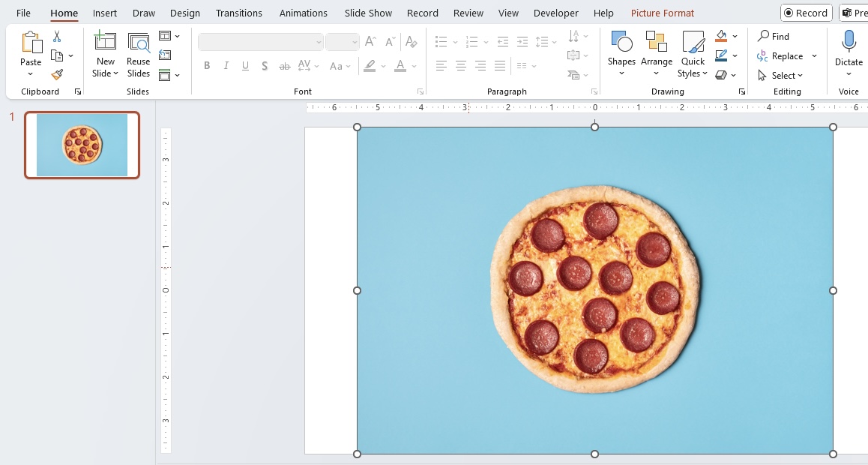The height and width of the screenshot is (465, 868).
Task: Toggle Underline formatting
Action: tap(245, 66)
